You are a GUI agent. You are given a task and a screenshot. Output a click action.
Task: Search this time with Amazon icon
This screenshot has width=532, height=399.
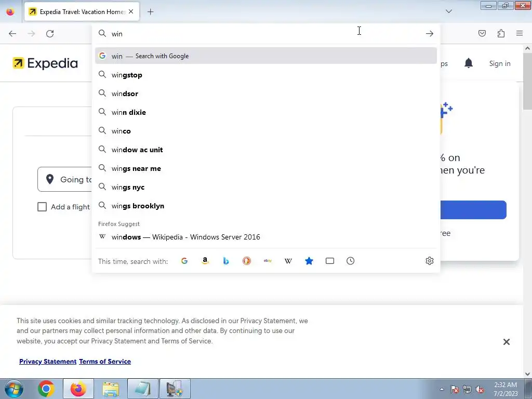[x=205, y=261]
